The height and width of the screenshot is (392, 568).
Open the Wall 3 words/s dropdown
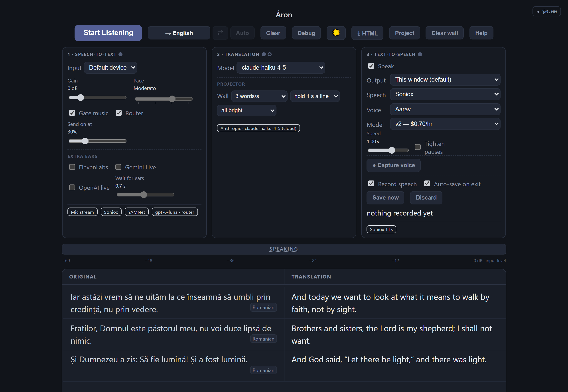click(259, 96)
